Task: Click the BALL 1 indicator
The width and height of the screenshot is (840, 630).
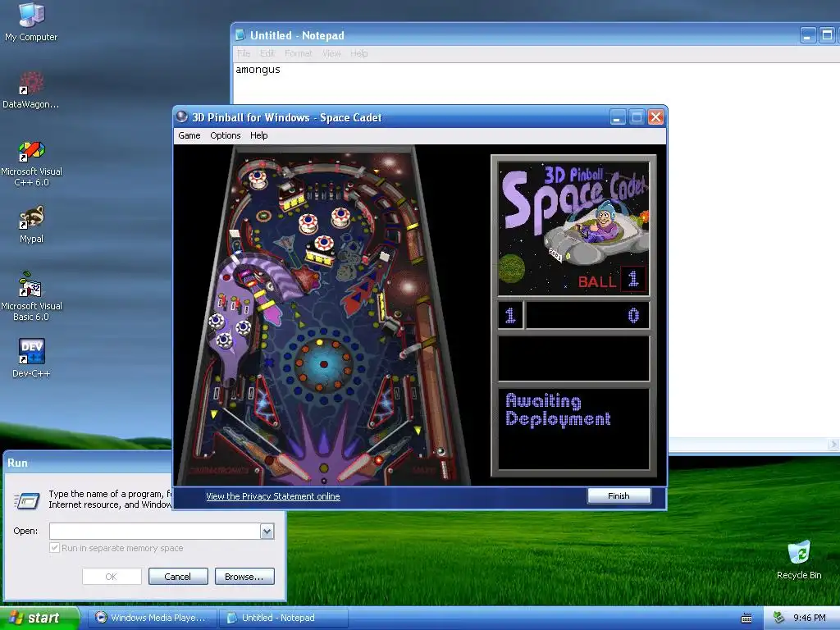Action: [611, 280]
